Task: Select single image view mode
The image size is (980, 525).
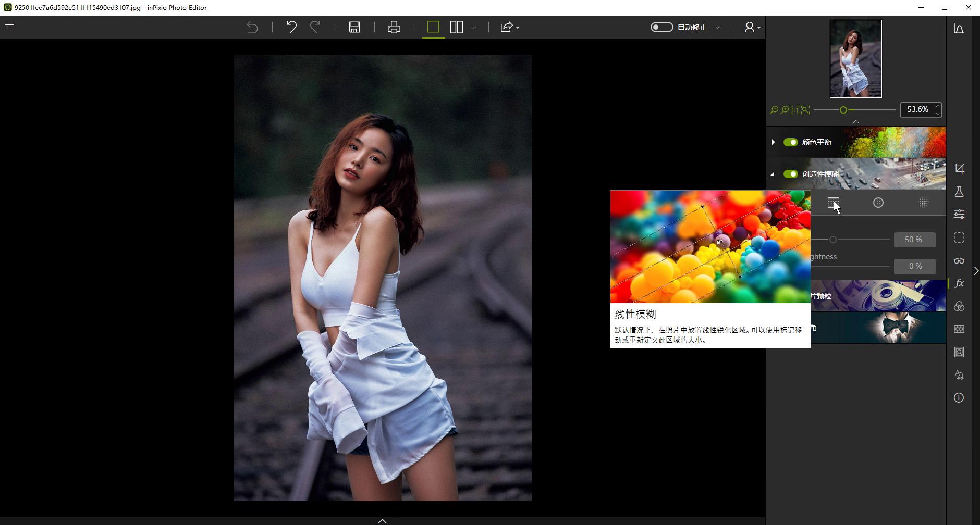Action: (433, 27)
